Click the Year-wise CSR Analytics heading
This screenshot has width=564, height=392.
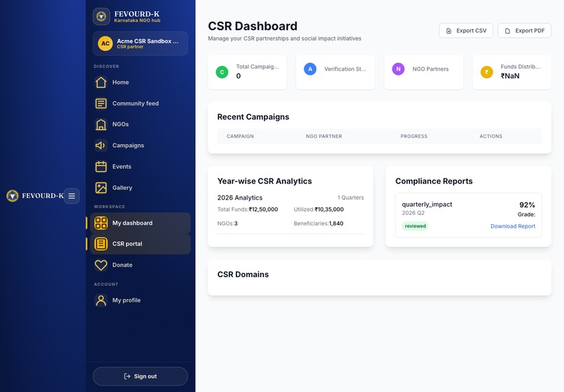point(265,181)
